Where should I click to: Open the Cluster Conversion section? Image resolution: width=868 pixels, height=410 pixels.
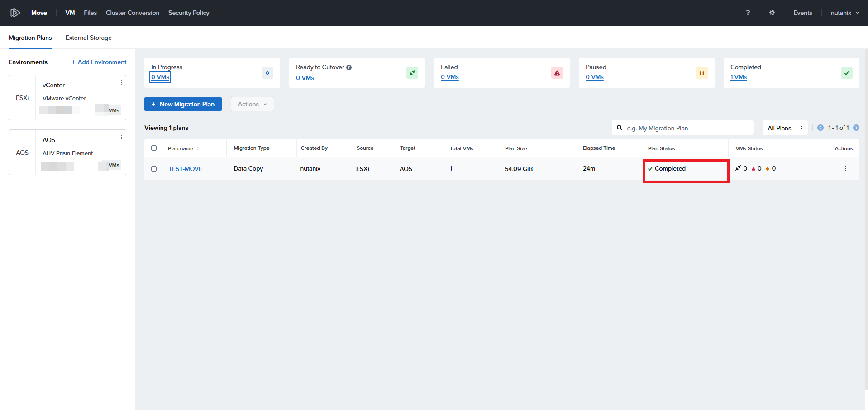pos(133,13)
